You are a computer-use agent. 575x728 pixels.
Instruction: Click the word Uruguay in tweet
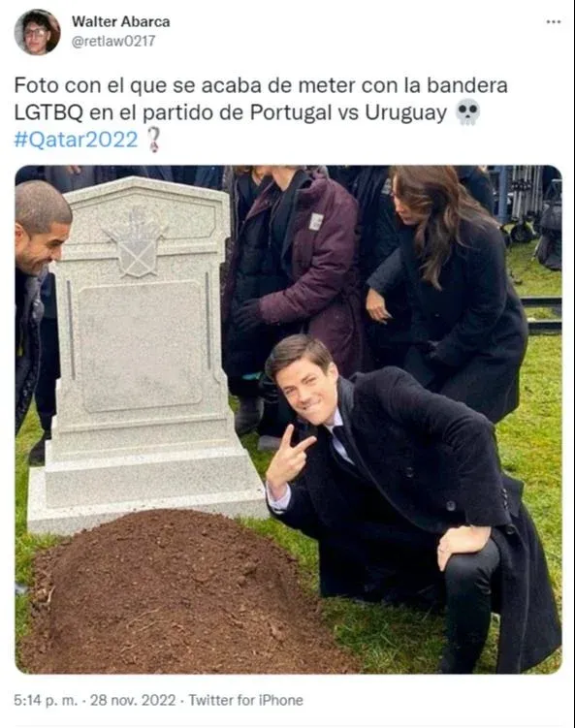click(405, 112)
